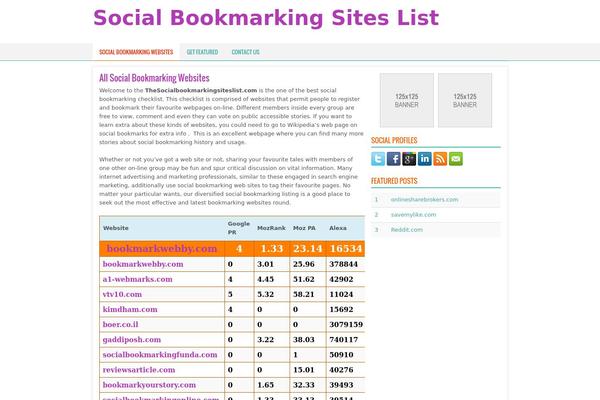The height and width of the screenshot is (400, 600).
Task: Go to the Contact Us tab
Action: point(245,52)
